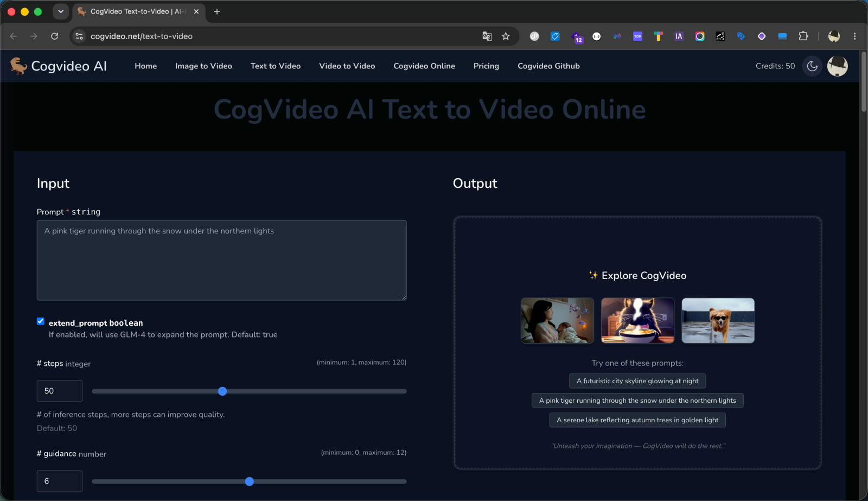This screenshot has height=501, width=868.
Task: Open Image to Video page
Action: (203, 66)
